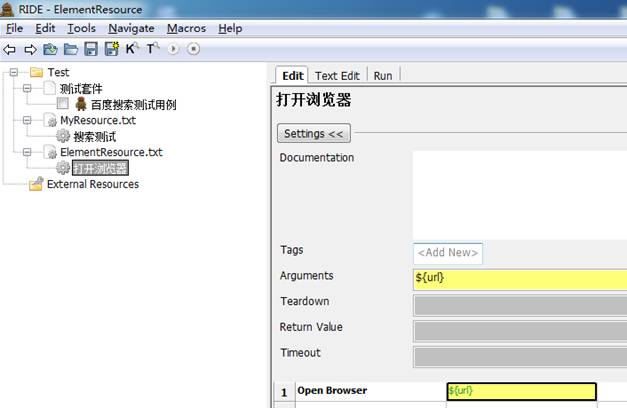Click the Go Back arrow icon
The width and height of the screenshot is (627, 408).
click(x=10, y=48)
